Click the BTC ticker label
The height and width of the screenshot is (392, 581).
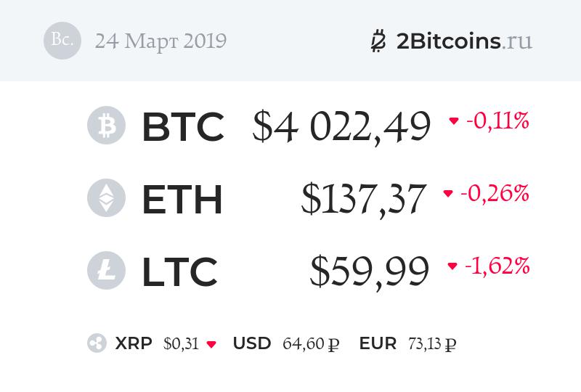click(182, 127)
